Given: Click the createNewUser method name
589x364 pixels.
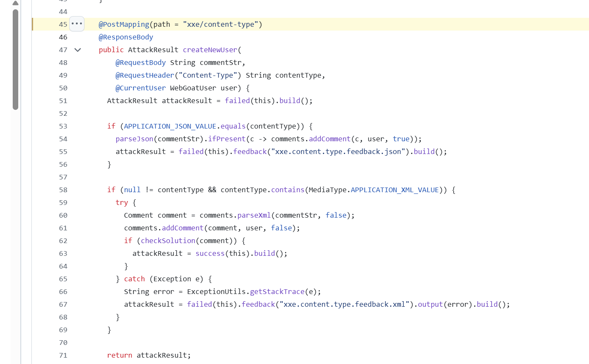Looking at the screenshot, I should (210, 50).
